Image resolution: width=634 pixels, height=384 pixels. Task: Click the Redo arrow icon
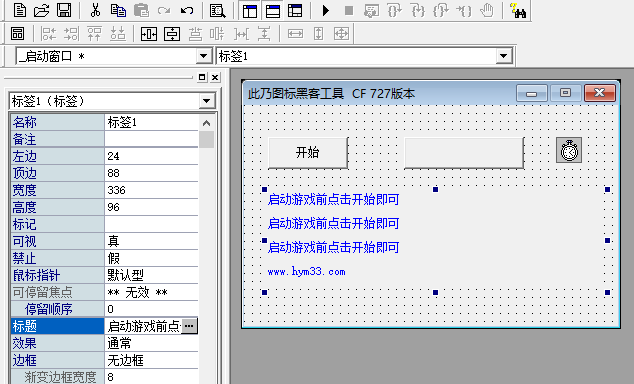(x=164, y=10)
